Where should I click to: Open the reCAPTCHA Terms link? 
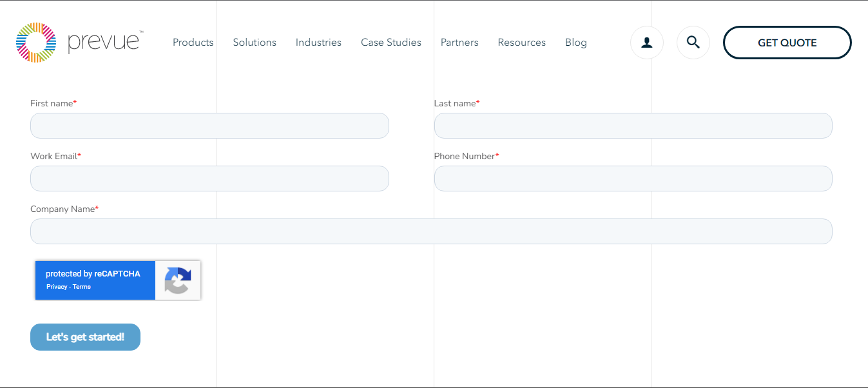pyautogui.click(x=81, y=286)
